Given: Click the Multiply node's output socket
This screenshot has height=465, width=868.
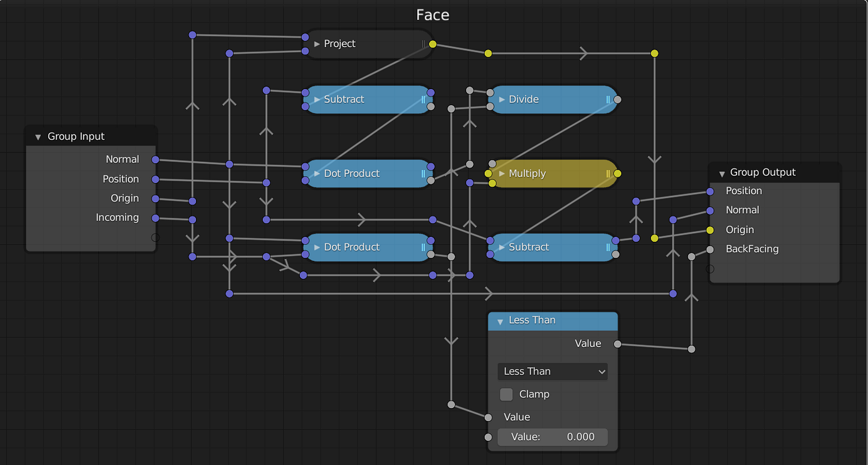Looking at the screenshot, I should (x=617, y=174).
